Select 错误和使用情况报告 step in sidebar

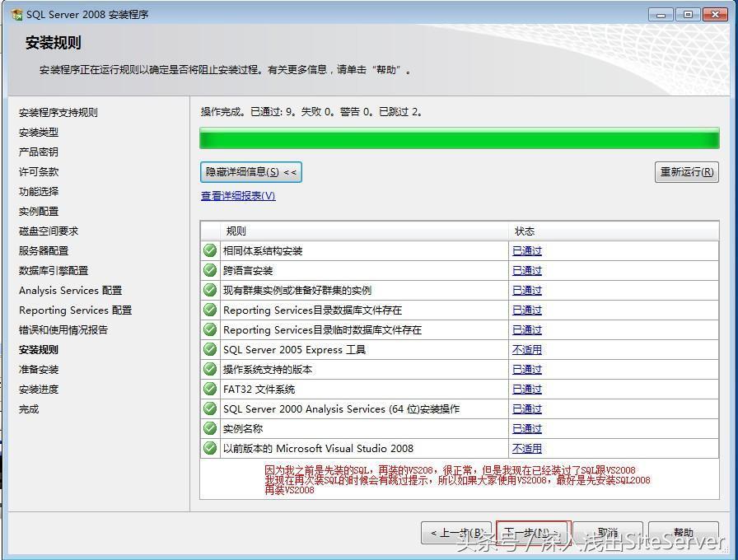click(x=63, y=330)
